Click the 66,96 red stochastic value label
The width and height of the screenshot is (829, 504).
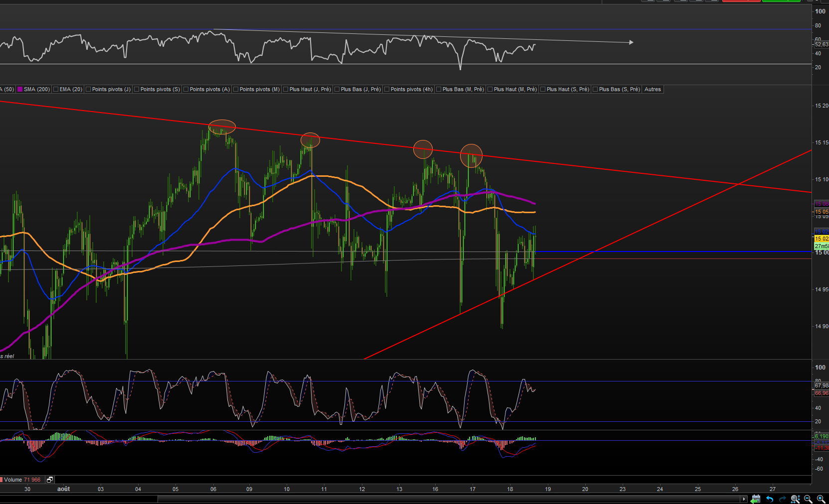(x=822, y=393)
